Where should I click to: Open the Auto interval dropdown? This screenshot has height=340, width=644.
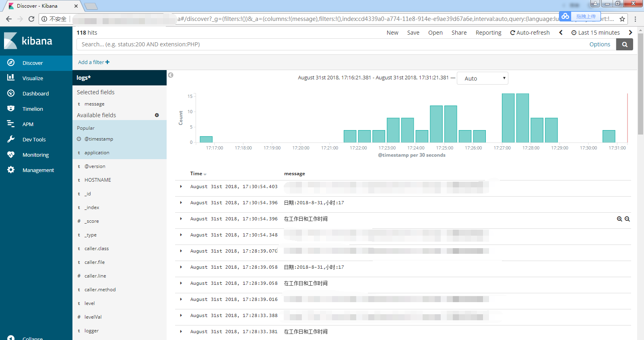(x=483, y=79)
